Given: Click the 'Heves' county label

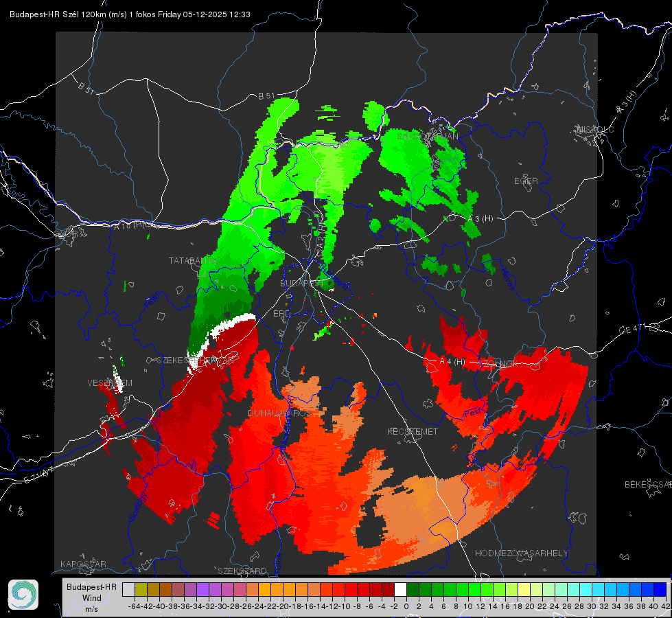Looking at the screenshot, I should [x=507, y=278].
